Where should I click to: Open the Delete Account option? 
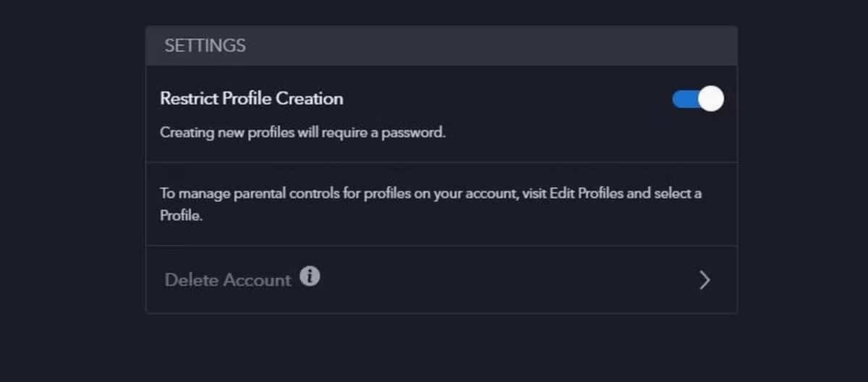[x=227, y=280]
